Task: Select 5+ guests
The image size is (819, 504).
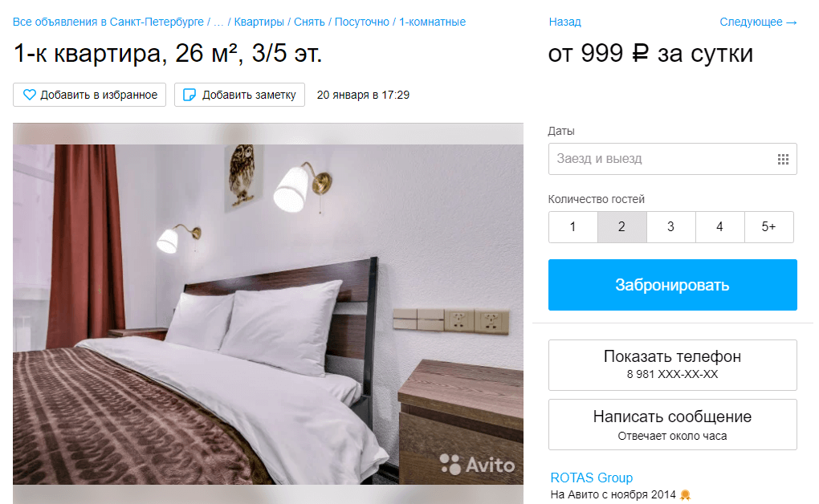Action: pos(769,226)
